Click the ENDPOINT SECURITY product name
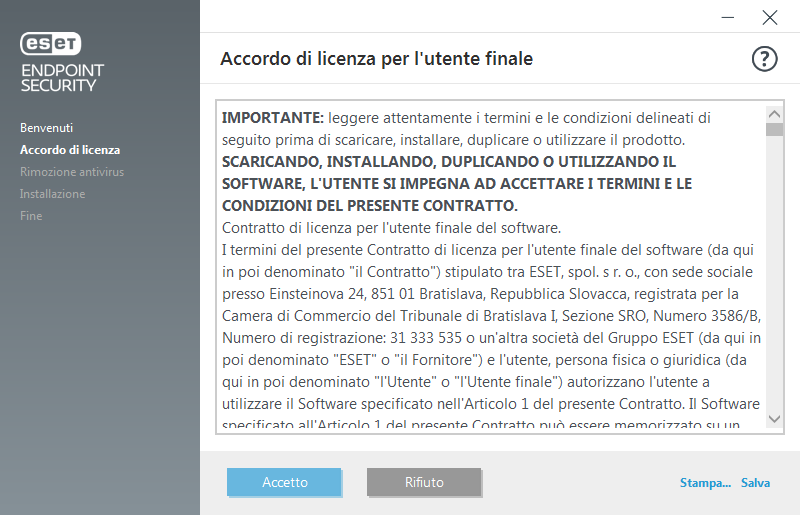The height and width of the screenshot is (515, 800). pyautogui.click(x=62, y=78)
